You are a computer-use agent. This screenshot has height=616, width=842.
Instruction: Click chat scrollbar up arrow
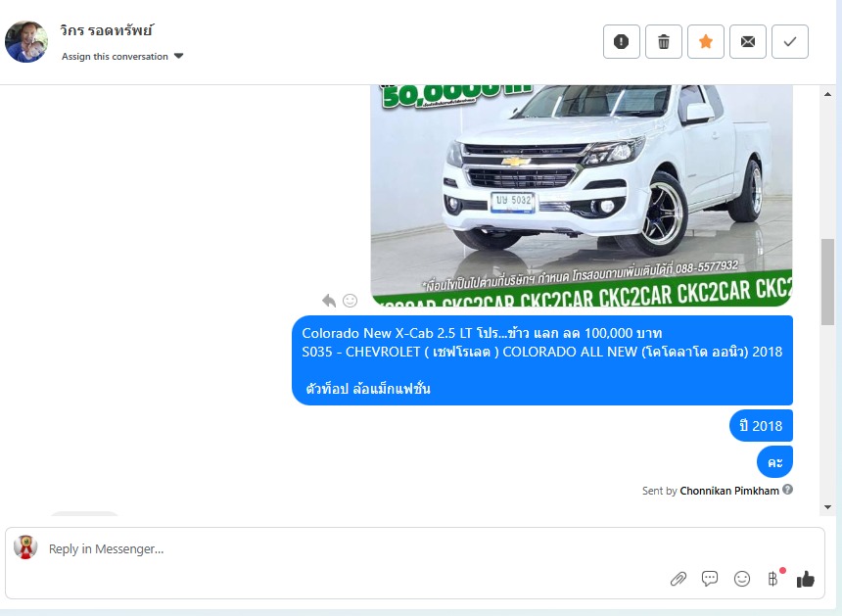click(827, 94)
